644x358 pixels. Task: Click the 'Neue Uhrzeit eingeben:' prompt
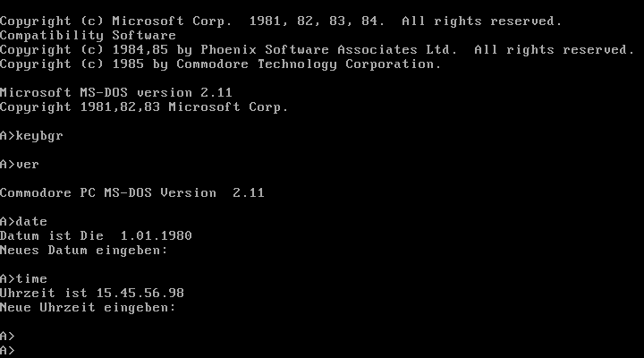(88, 308)
